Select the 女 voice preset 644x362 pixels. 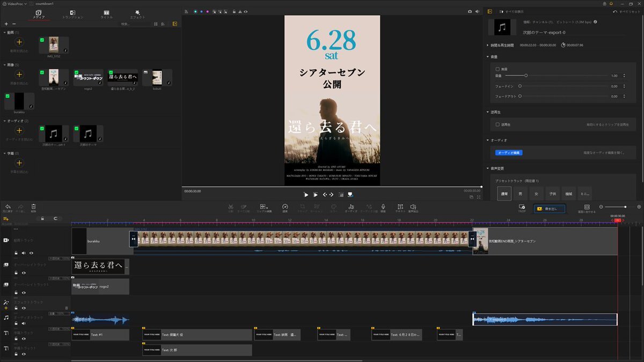coord(536,193)
